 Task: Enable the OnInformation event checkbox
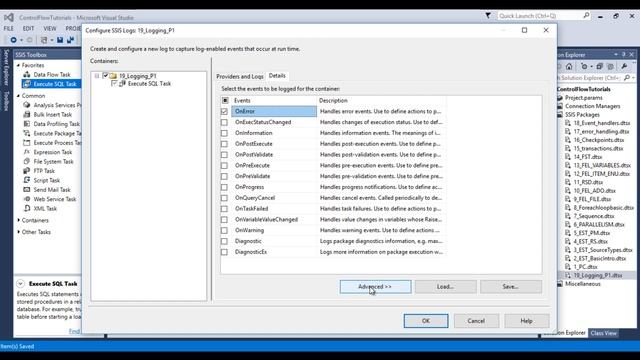tap(224, 133)
